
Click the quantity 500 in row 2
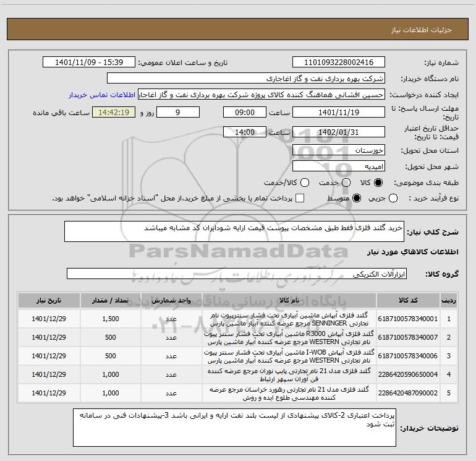[111, 337]
